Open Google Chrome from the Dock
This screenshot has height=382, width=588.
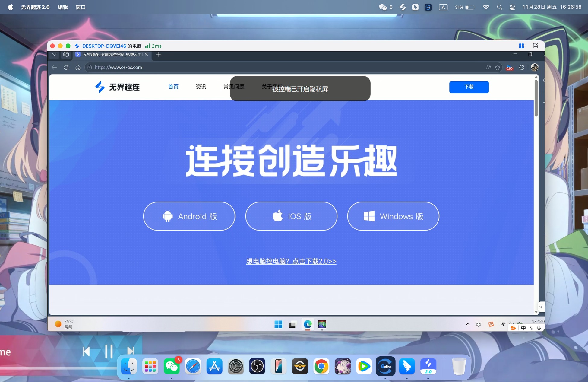click(x=321, y=366)
